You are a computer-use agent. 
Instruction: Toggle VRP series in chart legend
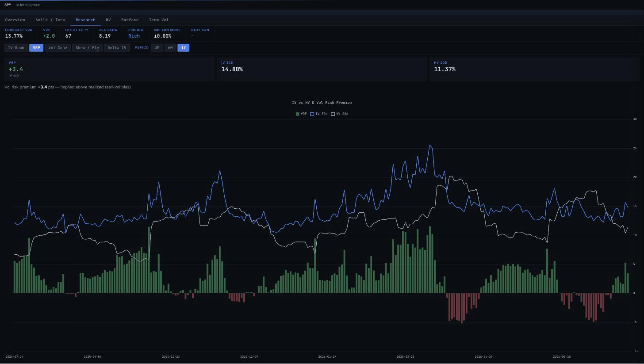(301, 114)
